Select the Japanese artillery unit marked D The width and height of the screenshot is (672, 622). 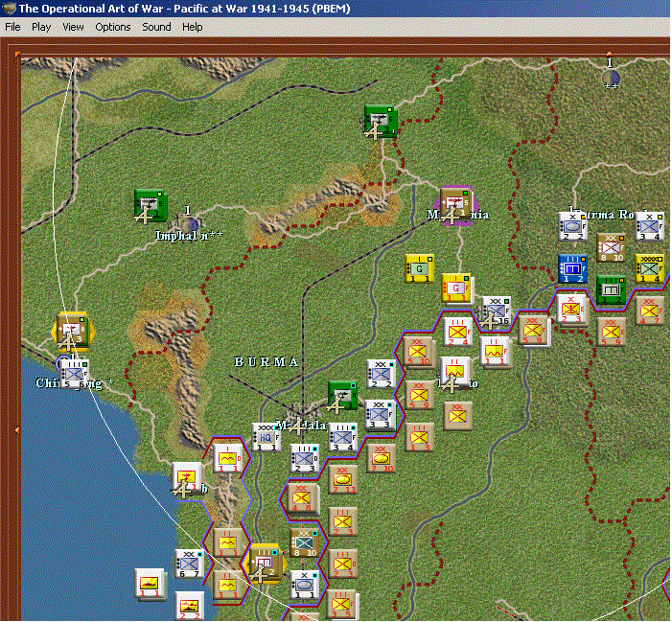tap(227, 458)
